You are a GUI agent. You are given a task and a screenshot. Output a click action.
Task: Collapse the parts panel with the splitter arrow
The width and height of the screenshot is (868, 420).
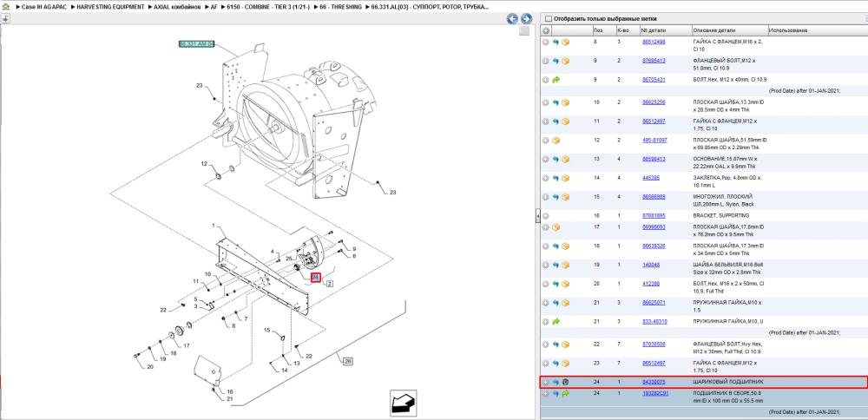pos(537,216)
